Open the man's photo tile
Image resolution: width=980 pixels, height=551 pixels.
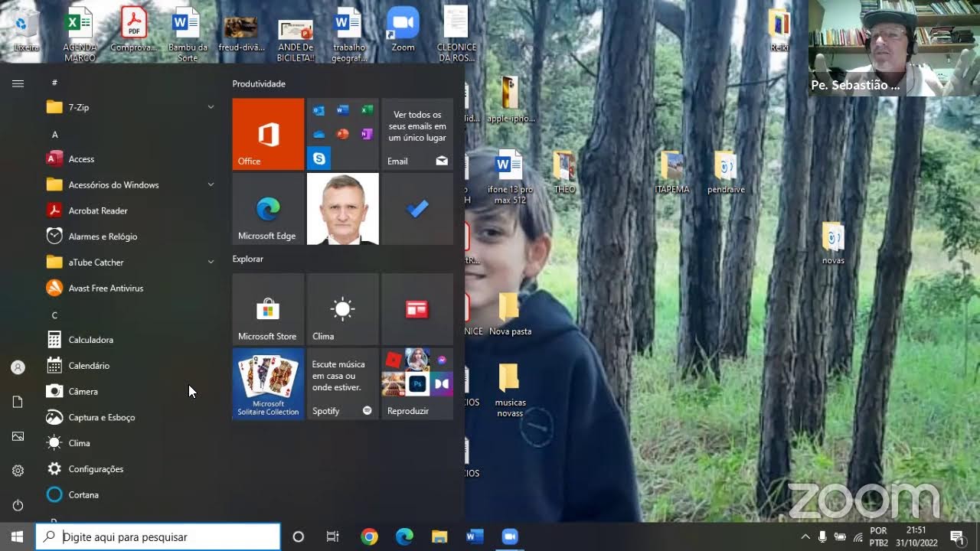[342, 209]
